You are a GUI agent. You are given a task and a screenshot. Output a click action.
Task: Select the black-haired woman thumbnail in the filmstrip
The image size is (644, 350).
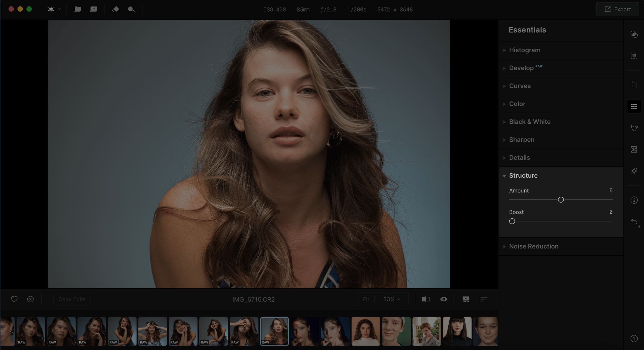(x=457, y=331)
